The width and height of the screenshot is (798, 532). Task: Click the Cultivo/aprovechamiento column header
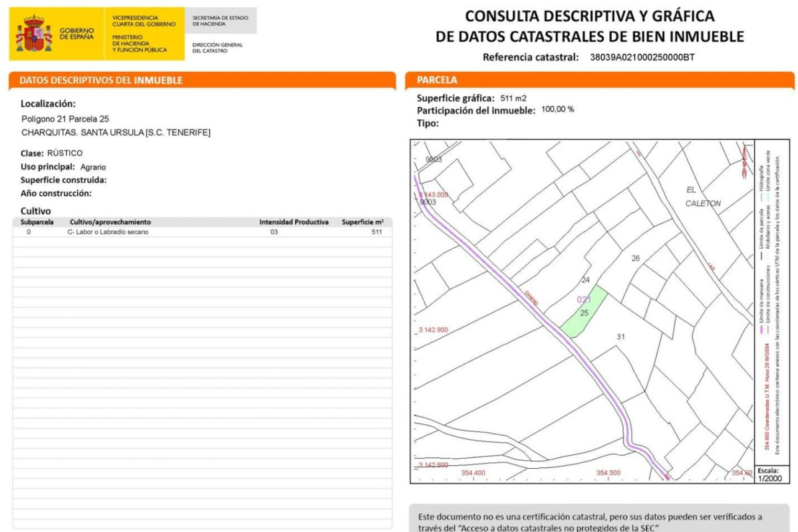tap(110, 222)
